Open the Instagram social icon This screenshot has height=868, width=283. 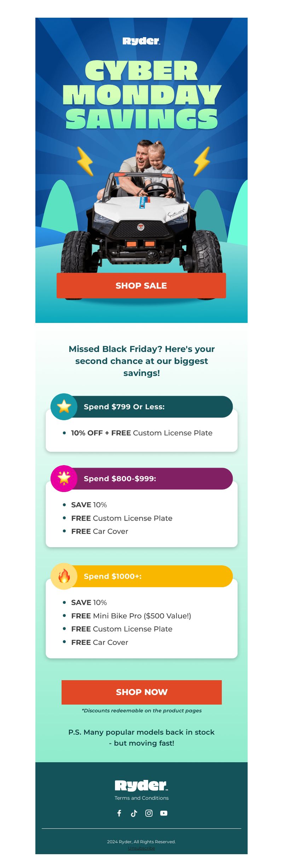click(149, 813)
